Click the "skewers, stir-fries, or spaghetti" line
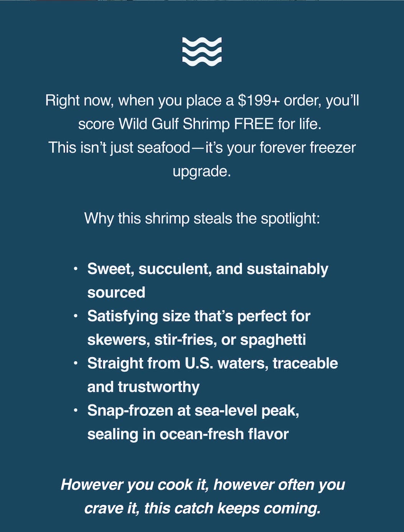The image size is (404, 532). (x=196, y=340)
